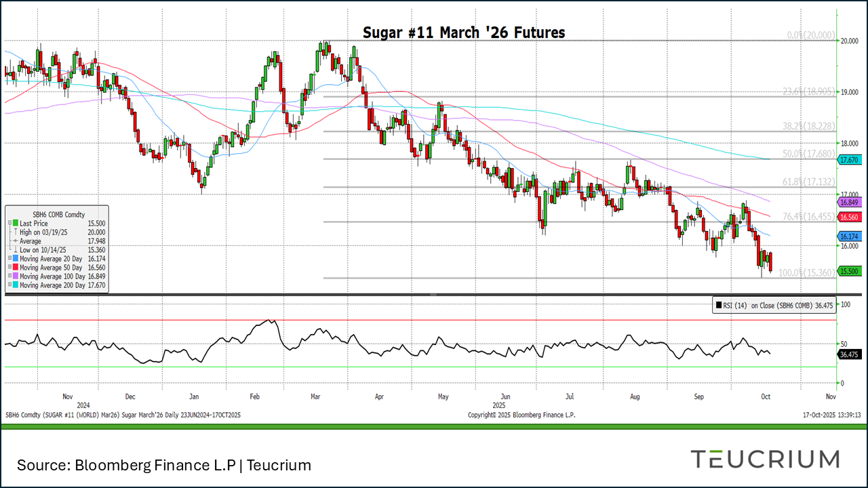This screenshot has width=868, height=488.
Task: Click the red 50 Day average swatch
Action: coord(16,268)
